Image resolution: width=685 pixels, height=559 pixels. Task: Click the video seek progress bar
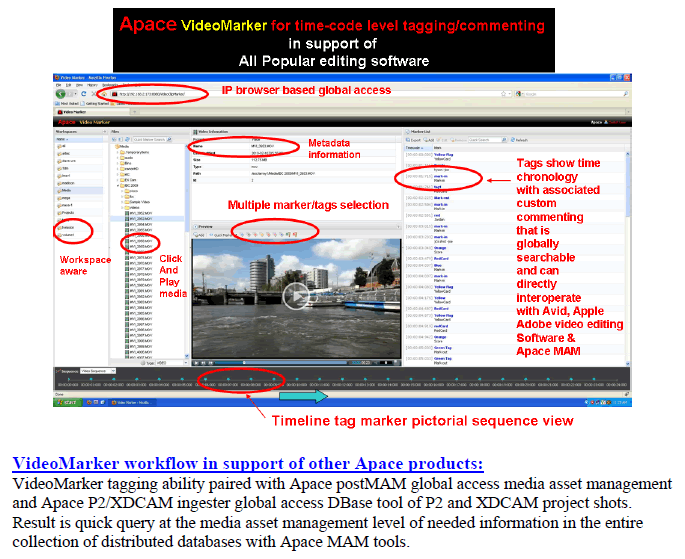coord(281,362)
